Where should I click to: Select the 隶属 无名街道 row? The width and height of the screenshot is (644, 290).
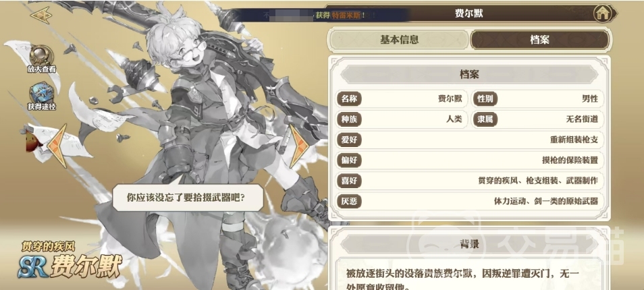click(537, 119)
